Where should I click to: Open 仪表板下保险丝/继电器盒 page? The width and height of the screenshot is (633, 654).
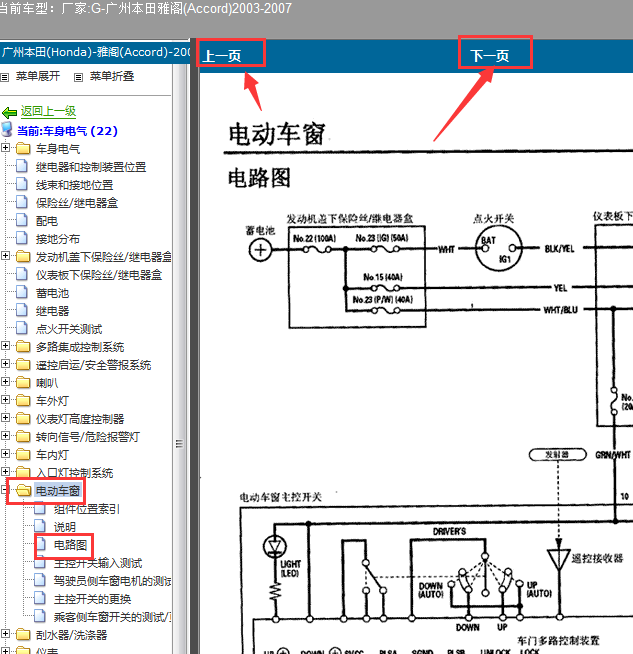coord(99,275)
